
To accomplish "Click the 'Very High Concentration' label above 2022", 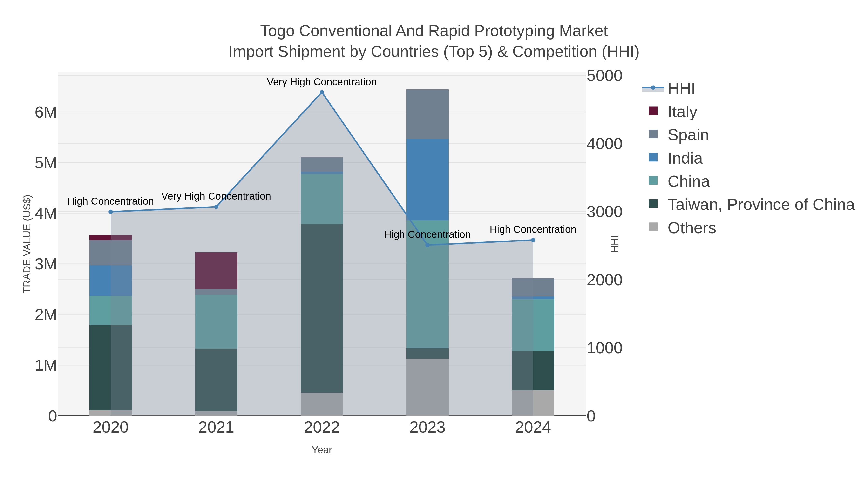I will tap(322, 82).
